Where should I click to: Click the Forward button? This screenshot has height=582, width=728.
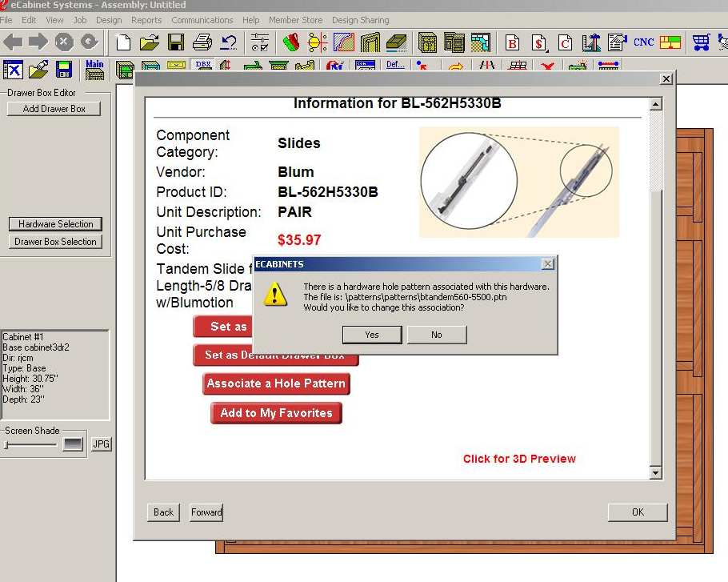tap(206, 512)
